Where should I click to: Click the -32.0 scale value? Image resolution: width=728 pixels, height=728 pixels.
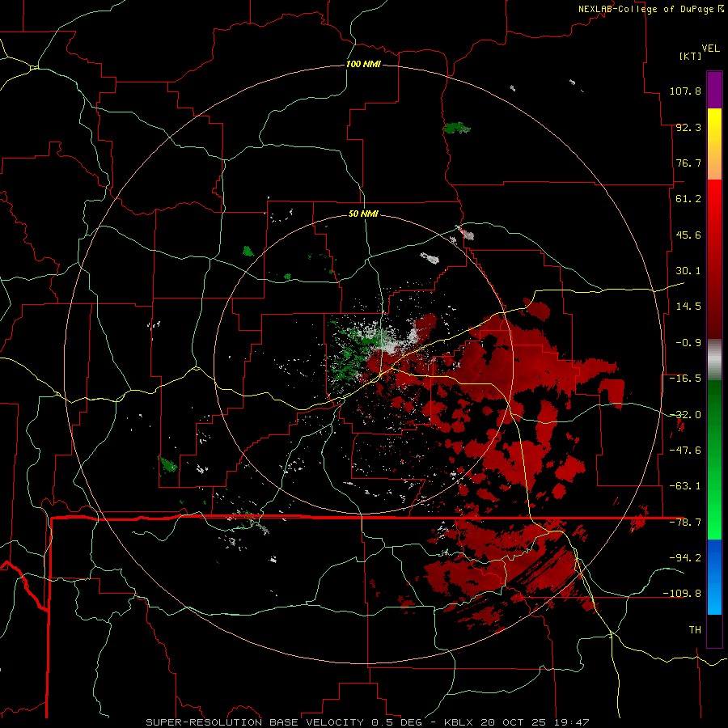(685, 415)
